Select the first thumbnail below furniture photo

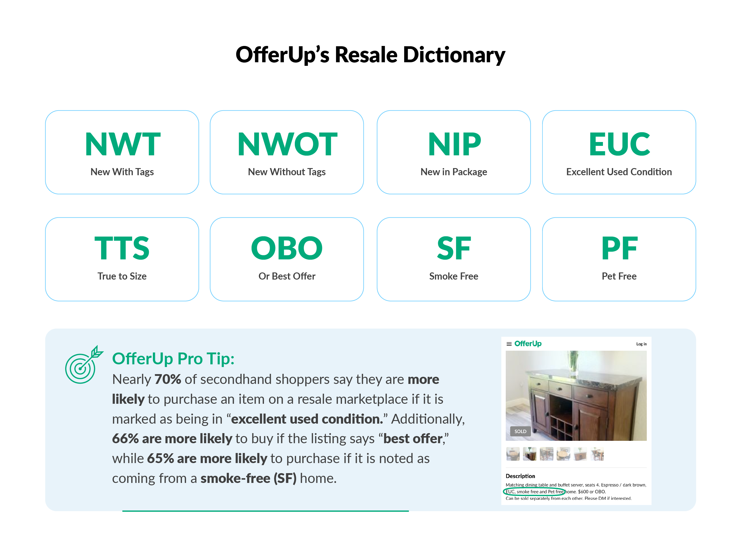pos(512,454)
